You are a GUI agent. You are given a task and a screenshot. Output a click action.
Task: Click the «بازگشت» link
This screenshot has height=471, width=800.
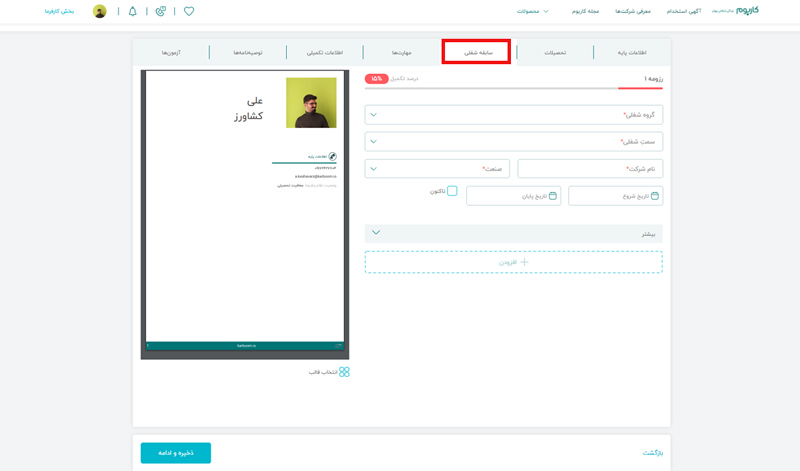coord(652,453)
